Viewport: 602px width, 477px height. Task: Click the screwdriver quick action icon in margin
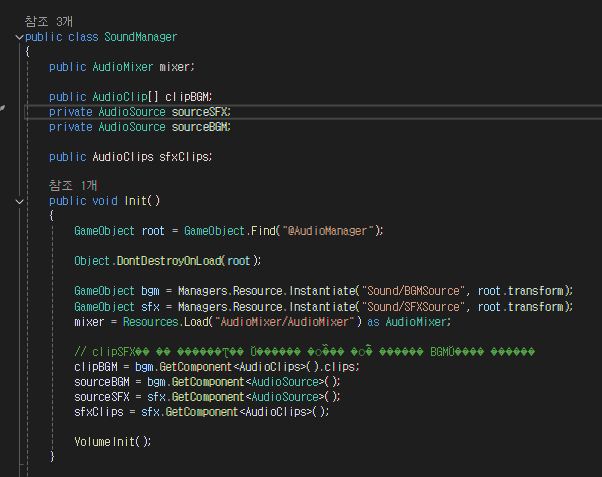[x=2, y=109]
